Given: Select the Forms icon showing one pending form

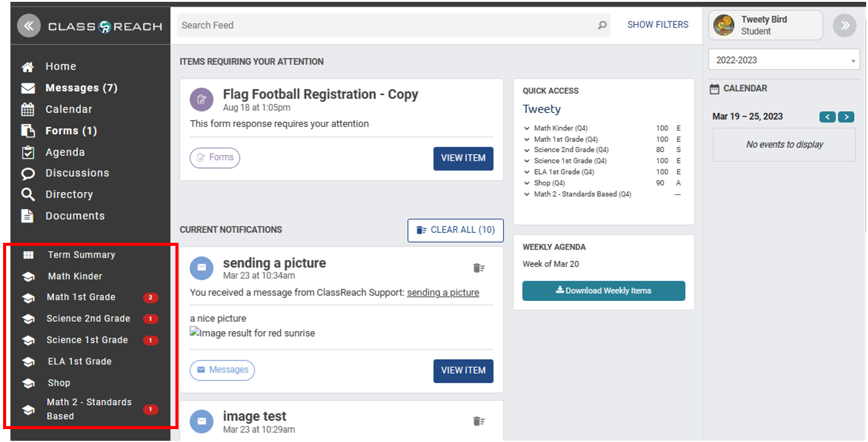Looking at the screenshot, I should [x=28, y=131].
